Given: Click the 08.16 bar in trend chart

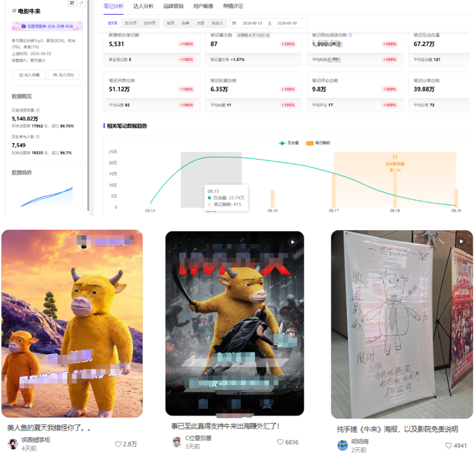Looking at the screenshot, I should (273, 199).
